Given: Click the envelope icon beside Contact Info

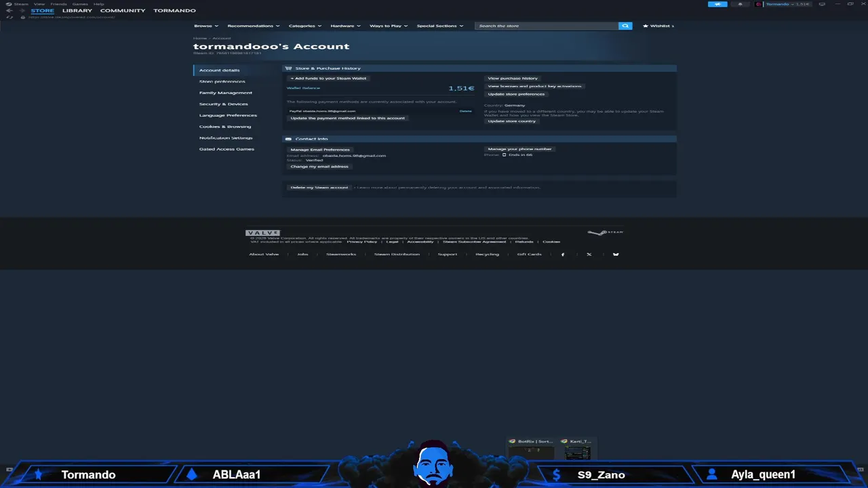Looking at the screenshot, I should (x=288, y=139).
